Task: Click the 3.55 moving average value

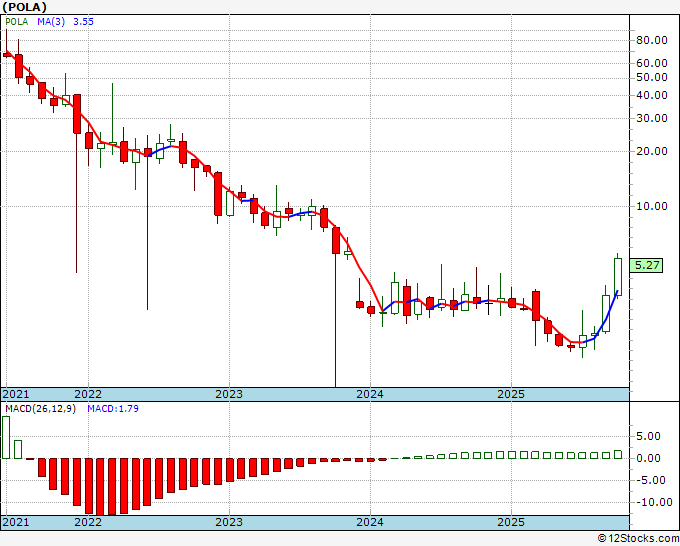Action: 83,22
